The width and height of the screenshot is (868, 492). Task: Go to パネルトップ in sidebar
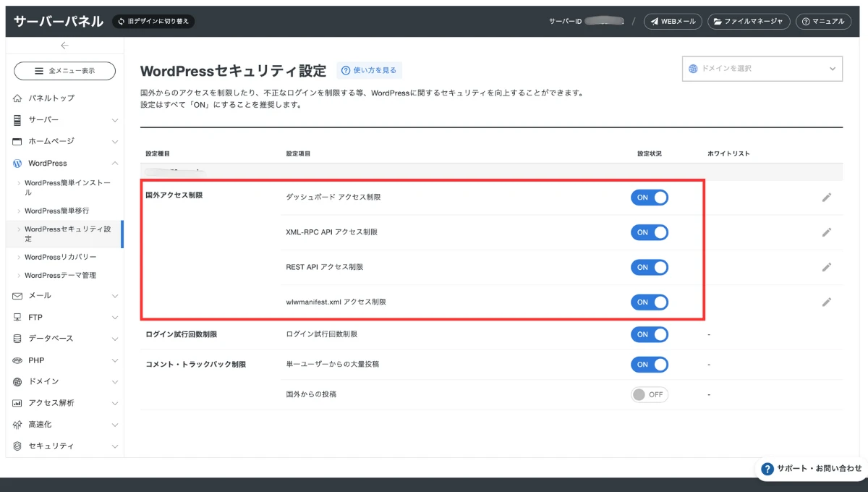(x=51, y=98)
